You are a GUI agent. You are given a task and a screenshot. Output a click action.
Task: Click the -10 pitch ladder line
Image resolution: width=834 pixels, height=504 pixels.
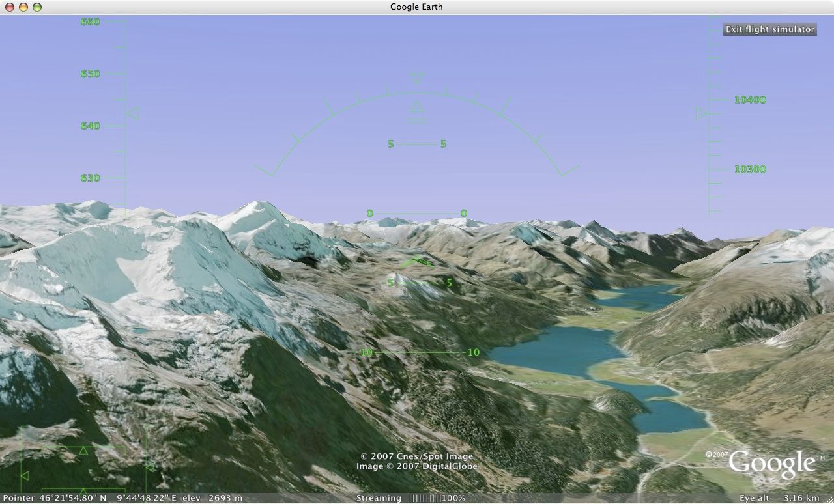420,352
